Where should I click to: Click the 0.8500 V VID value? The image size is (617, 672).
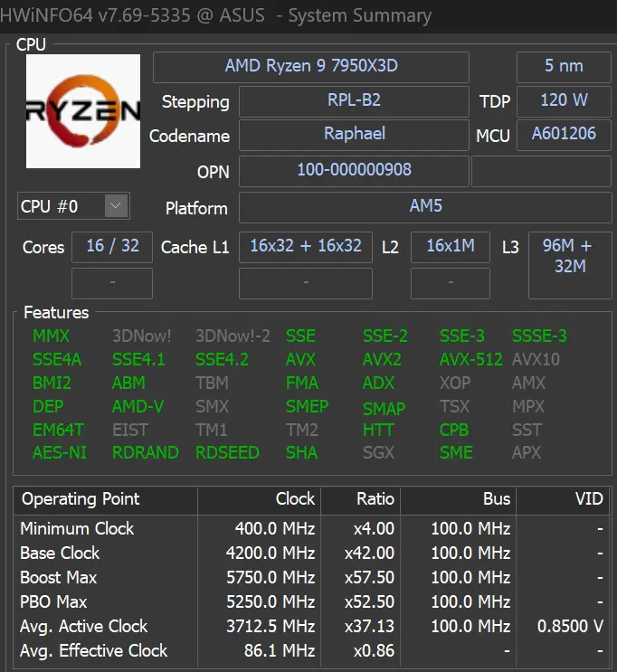570,627
